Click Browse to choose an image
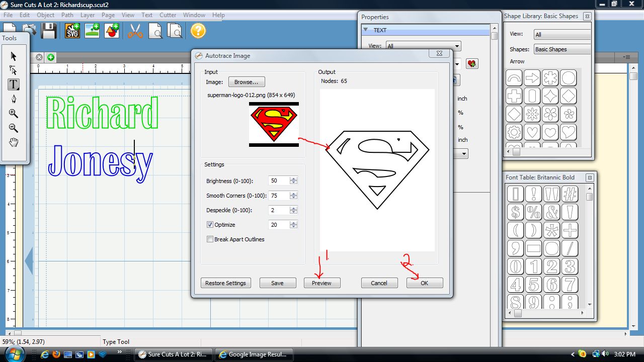The image size is (644, 362). [247, 82]
